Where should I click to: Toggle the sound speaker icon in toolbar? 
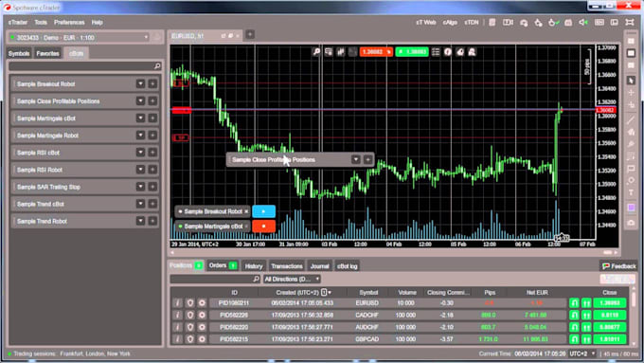click(583, 23)
